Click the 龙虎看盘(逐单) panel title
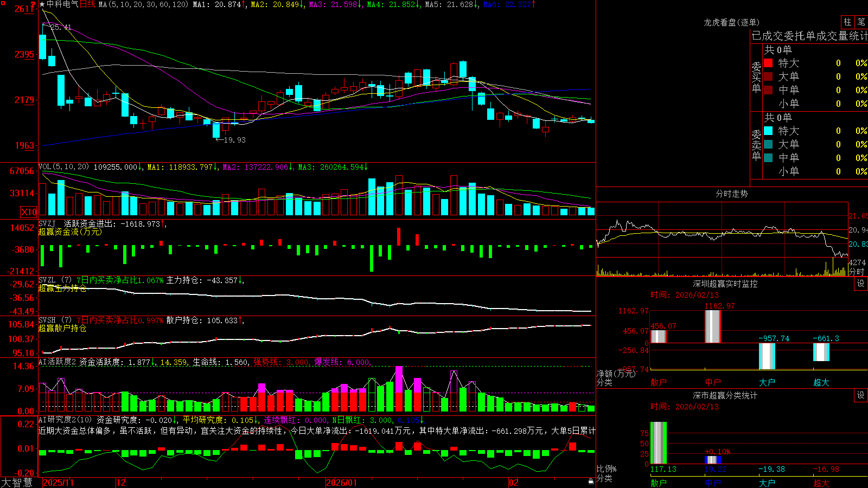This screenshot has height=488, width=868. (x=731, y=22)
